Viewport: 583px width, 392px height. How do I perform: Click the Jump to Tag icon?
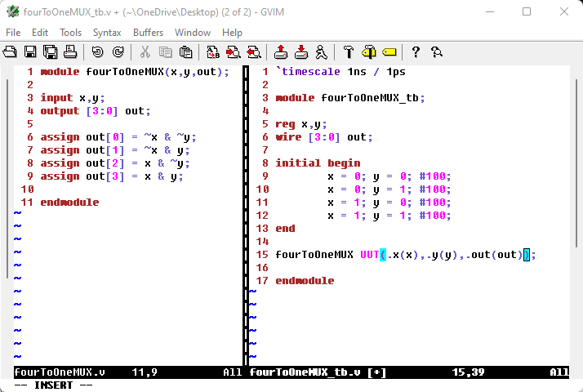point(389,52)
